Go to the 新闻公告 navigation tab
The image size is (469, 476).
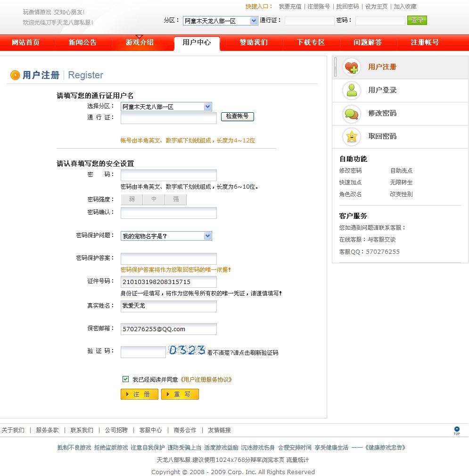coord(82,42)
